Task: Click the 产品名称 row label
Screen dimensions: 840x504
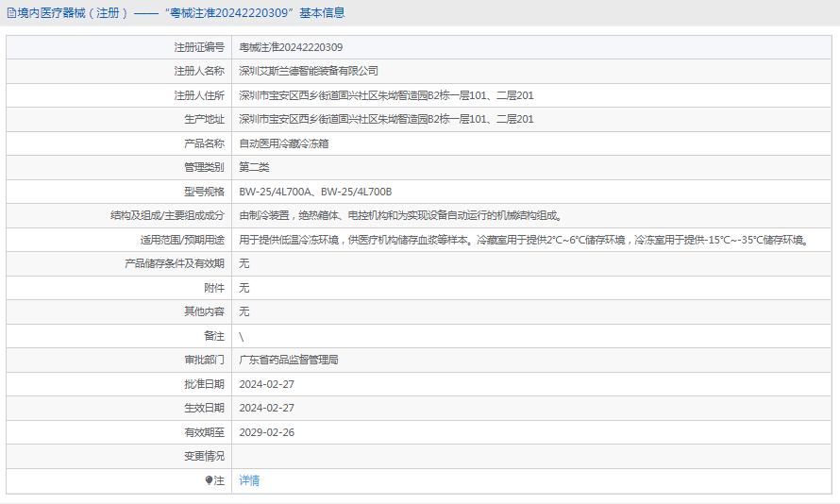Action: 205,143
